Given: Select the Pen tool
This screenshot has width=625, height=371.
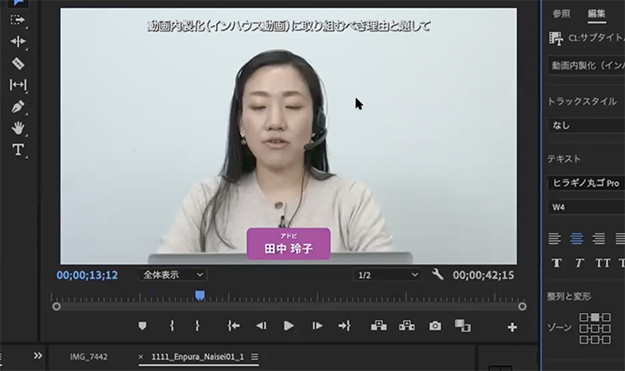Looking at the screenshot, I should 18,107.
